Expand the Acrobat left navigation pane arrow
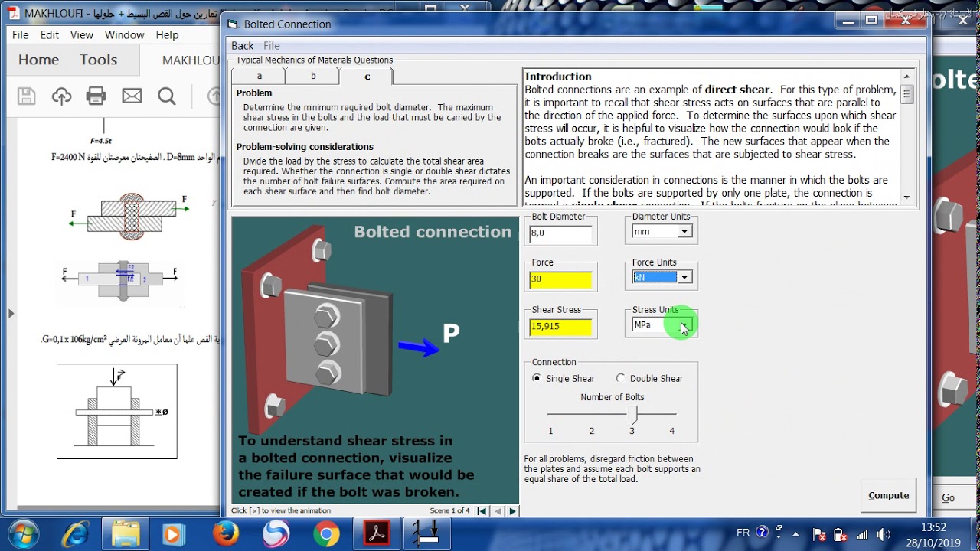This screenshot has width=980, height=551. (11, 313)
